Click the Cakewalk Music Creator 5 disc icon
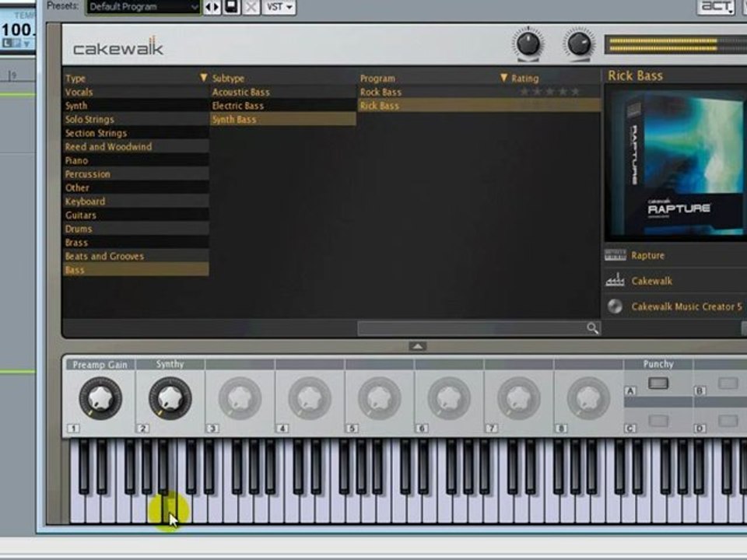This screenshot has width=747, height=560. (615, 306)
